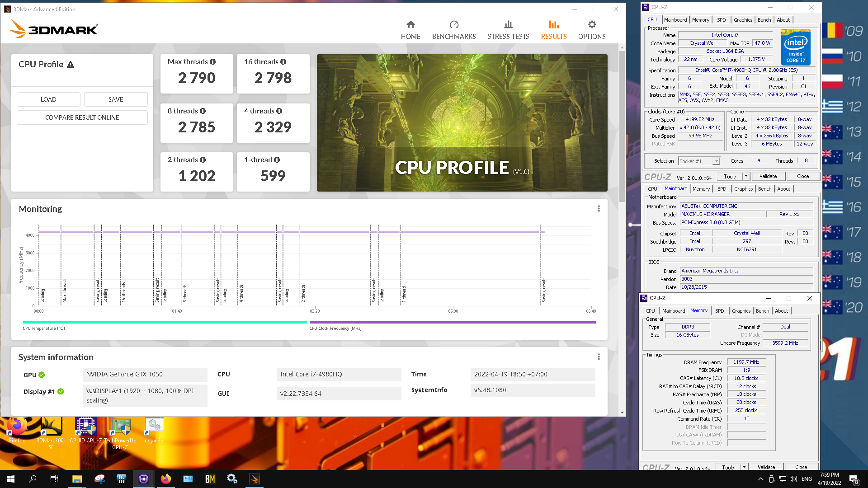
Task: Click the green GPU status checkmark
Action: (x=42, y=375)
